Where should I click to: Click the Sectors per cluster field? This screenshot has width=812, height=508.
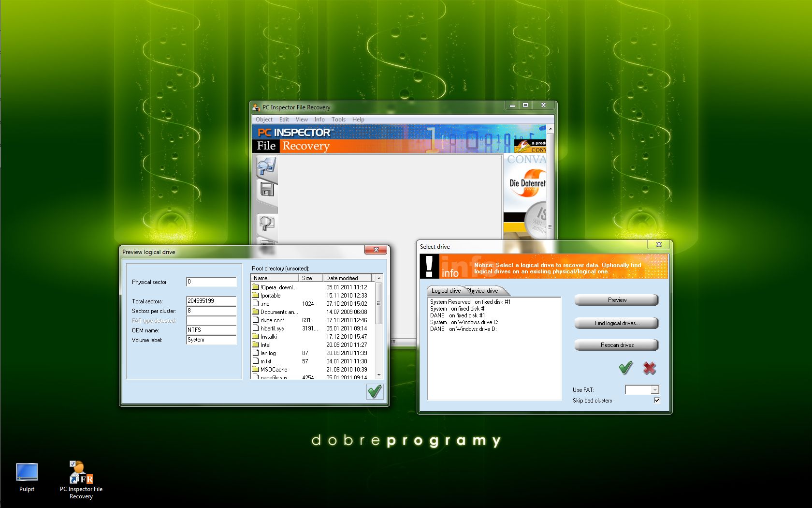pos(211,311)
